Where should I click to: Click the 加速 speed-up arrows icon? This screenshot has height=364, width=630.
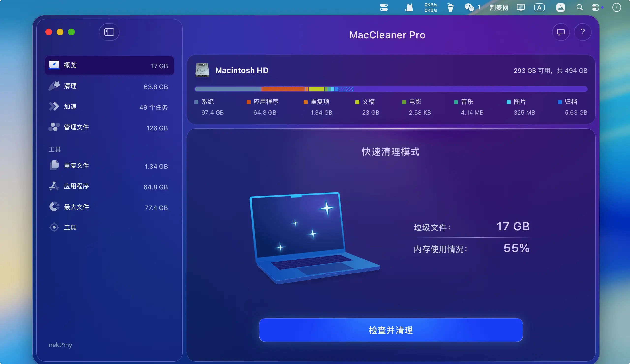pyautogui.click(x=54, y=107)
